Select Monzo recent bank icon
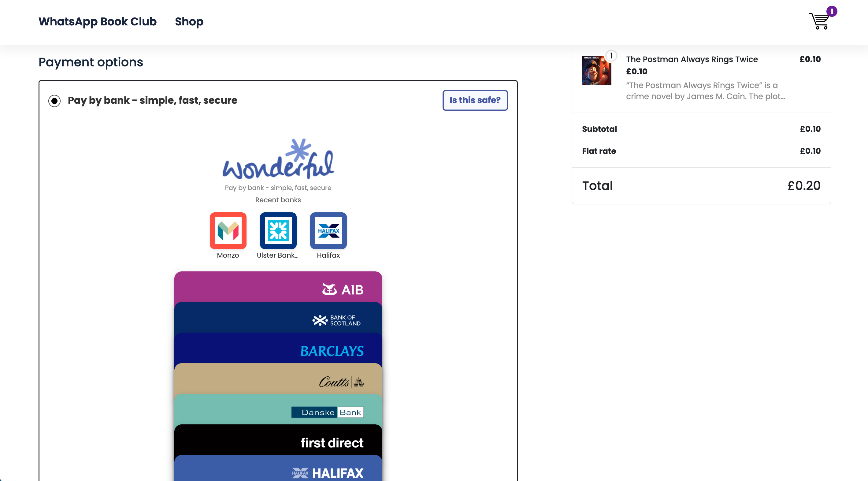Screen dimensions: 868x481 [228, 231]
